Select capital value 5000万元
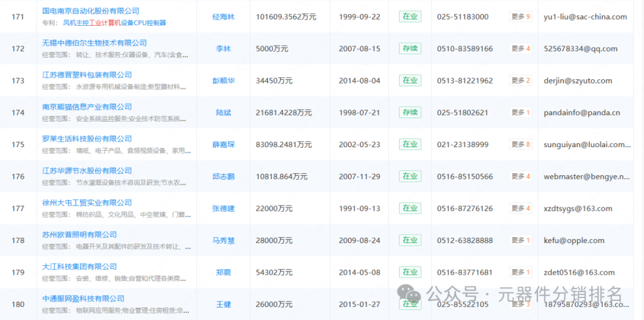The image size is (644, 320). point(272,49)
